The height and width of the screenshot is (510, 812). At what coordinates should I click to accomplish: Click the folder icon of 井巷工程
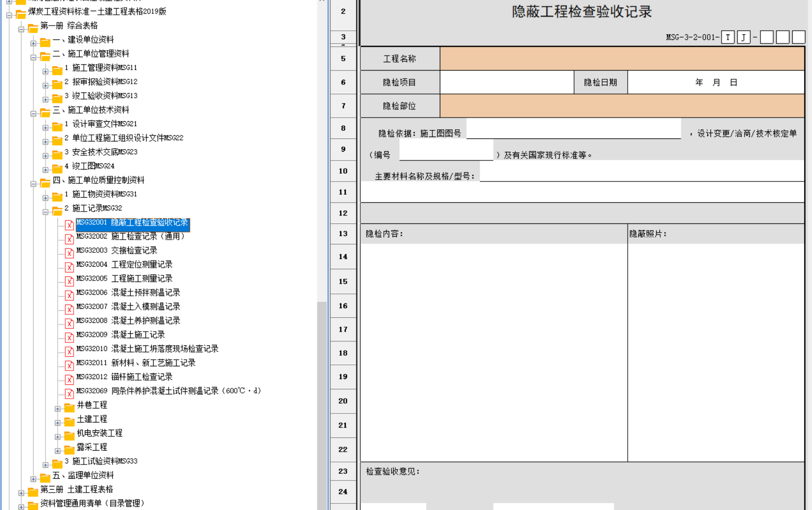(69, 407)
